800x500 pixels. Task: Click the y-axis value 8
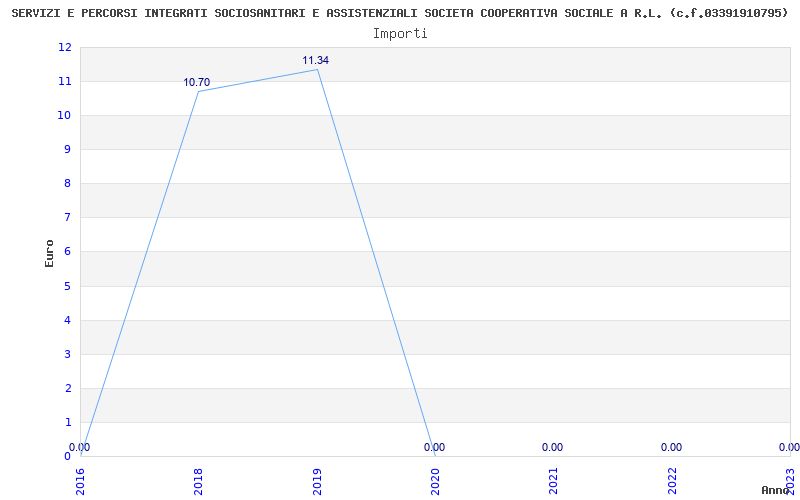point(68,184)
